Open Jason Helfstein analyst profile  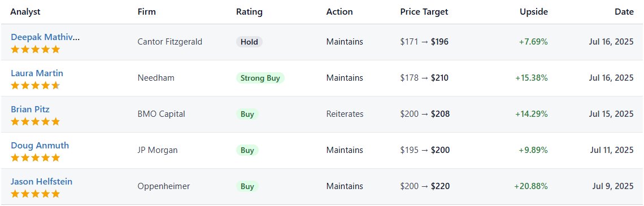coord(41,182)
